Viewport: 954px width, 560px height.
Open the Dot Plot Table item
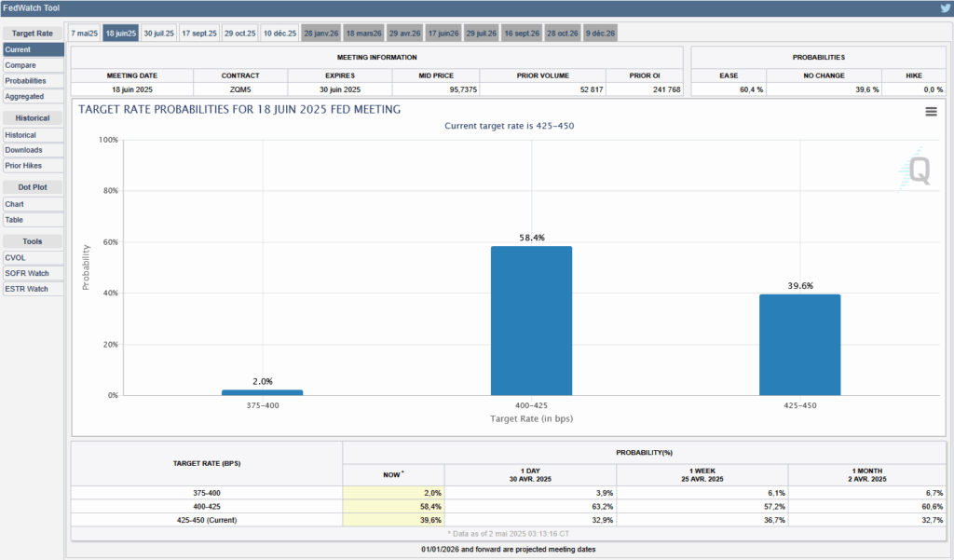tap(33, 220)
